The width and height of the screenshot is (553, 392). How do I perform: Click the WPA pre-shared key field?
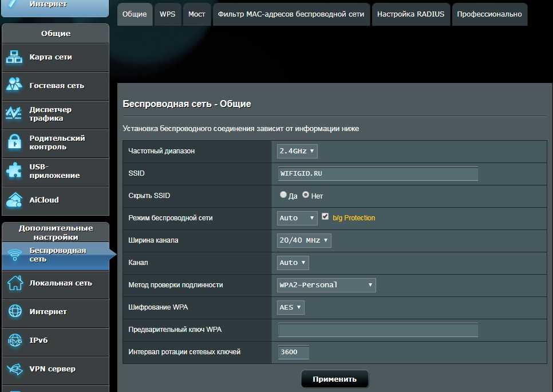coord(378,330)
